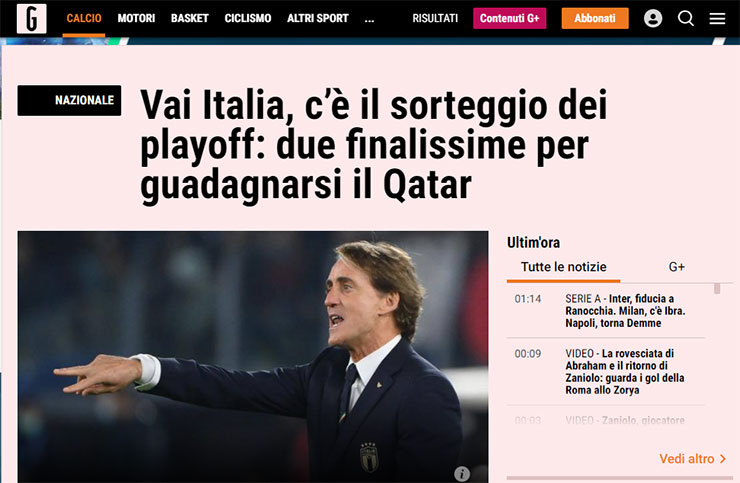Open the main article photo of the coach

click(253, 357)
